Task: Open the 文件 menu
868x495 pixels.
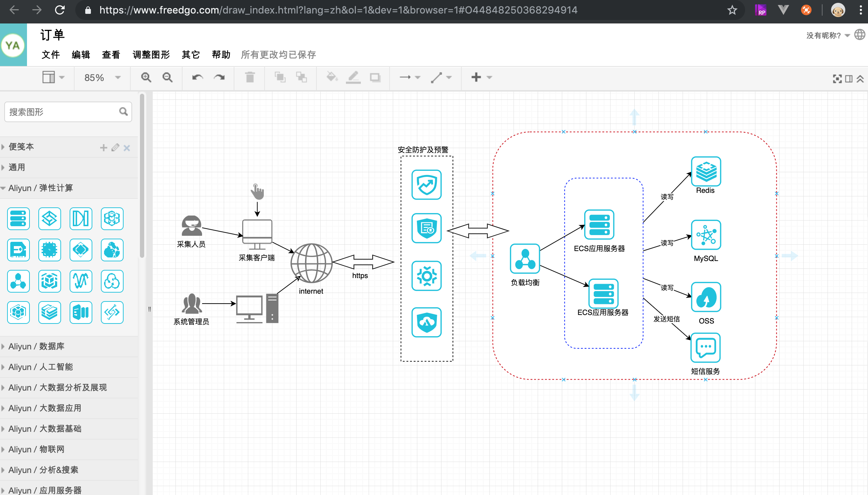Action: pyautogui.click(x=51, y=55)
